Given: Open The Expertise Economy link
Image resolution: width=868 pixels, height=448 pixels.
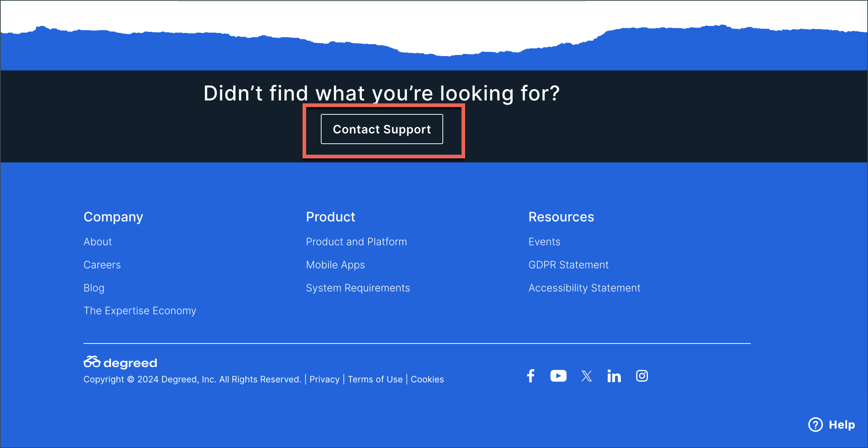Looking at the screenshot, I should click(140, 311).
